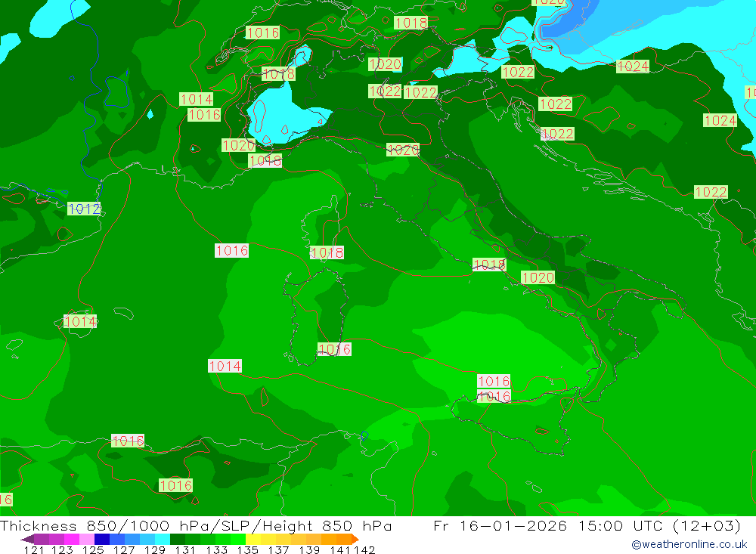Click the 1020 label southeast of Rome

pos(538,277)
